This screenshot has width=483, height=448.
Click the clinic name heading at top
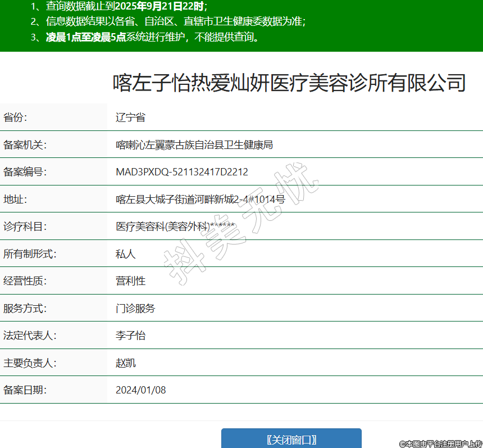[x=289, y=83]
